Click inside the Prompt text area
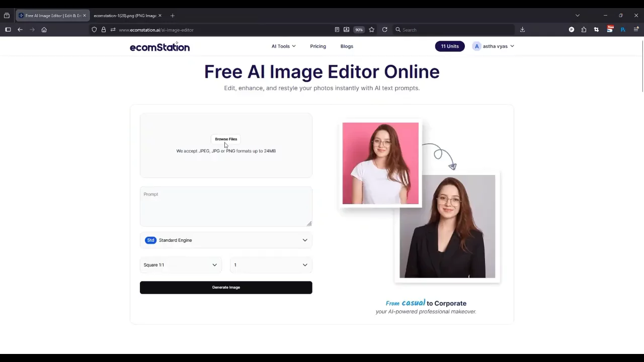644x362 pixels. click(x=226, y=207)
